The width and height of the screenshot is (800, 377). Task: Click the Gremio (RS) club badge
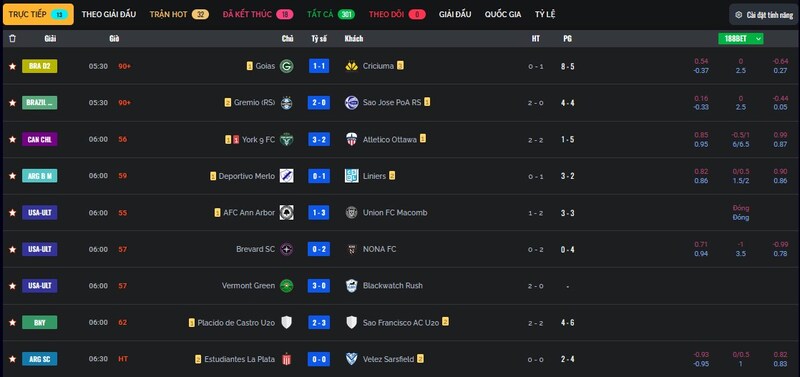click(287, 103)
